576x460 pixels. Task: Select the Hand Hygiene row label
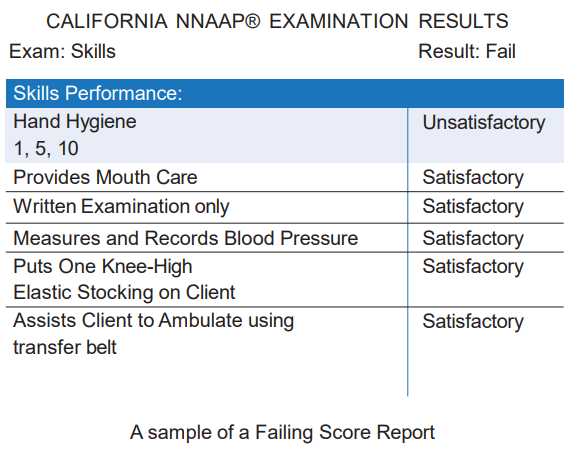pyautogui.click(x=75, y=122)
